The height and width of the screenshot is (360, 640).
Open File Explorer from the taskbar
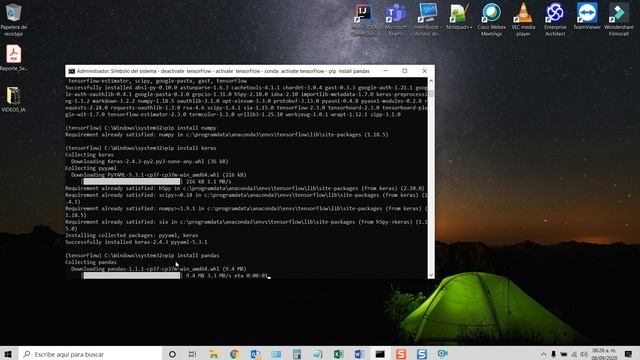[213, 354]
